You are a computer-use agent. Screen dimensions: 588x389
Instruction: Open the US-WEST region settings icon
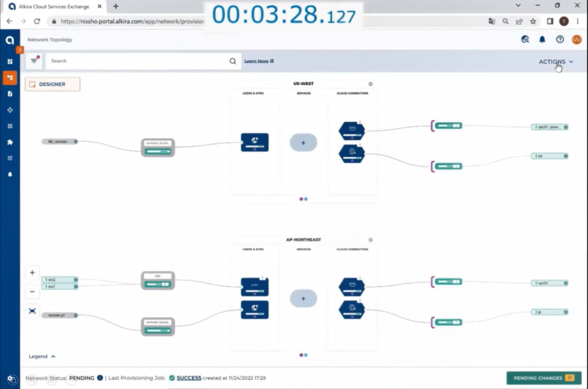370,84
